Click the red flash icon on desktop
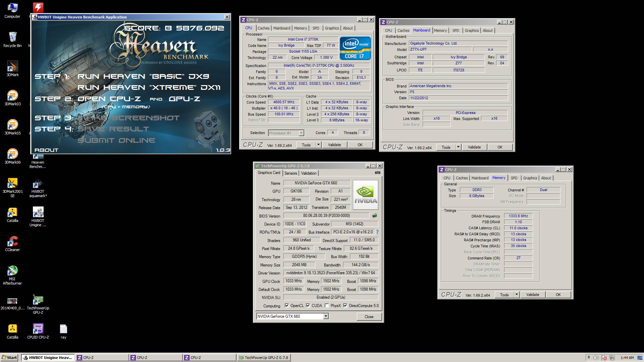The width and height of the screenshot is (644, 362). click(x=38, y=7)
